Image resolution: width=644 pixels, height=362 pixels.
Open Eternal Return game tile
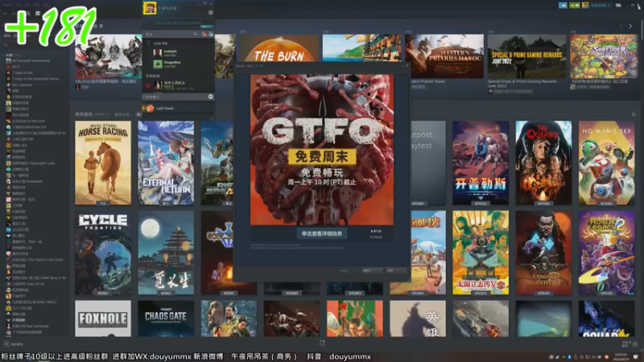point(166,163)
